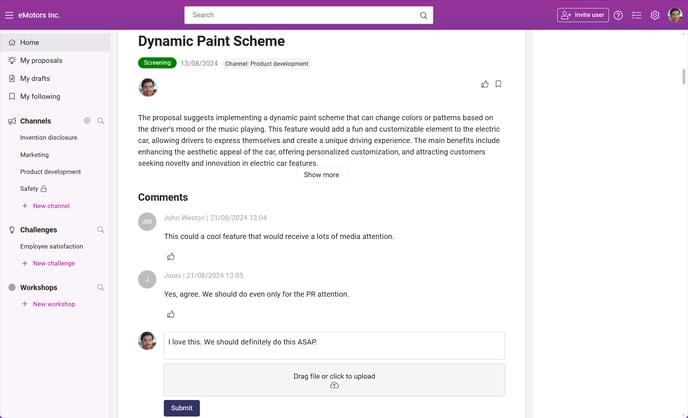Open My drafts
This screenshot has width=688, height=418.
click(x=35, y=79)
